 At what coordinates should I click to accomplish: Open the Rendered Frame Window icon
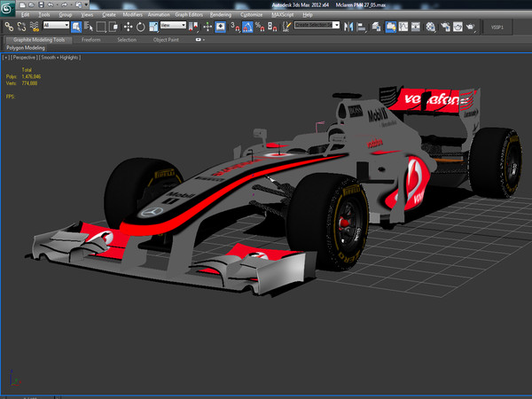click(458, 27)
